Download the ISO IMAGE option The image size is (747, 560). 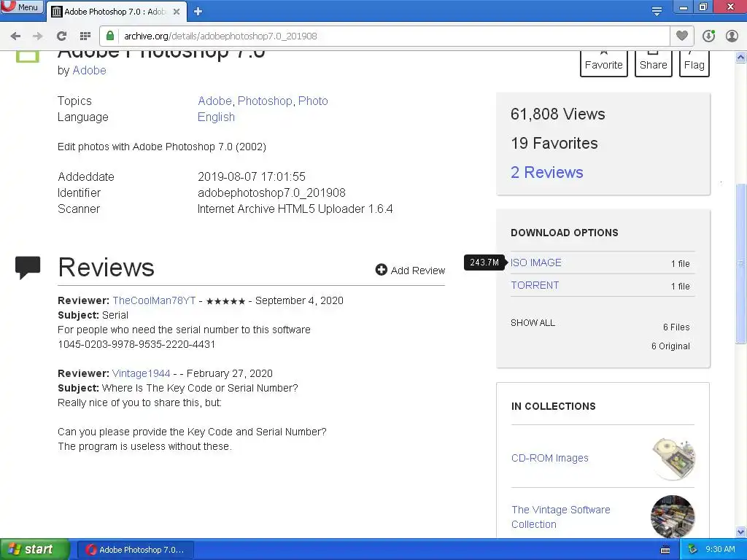tap(536, 262)
